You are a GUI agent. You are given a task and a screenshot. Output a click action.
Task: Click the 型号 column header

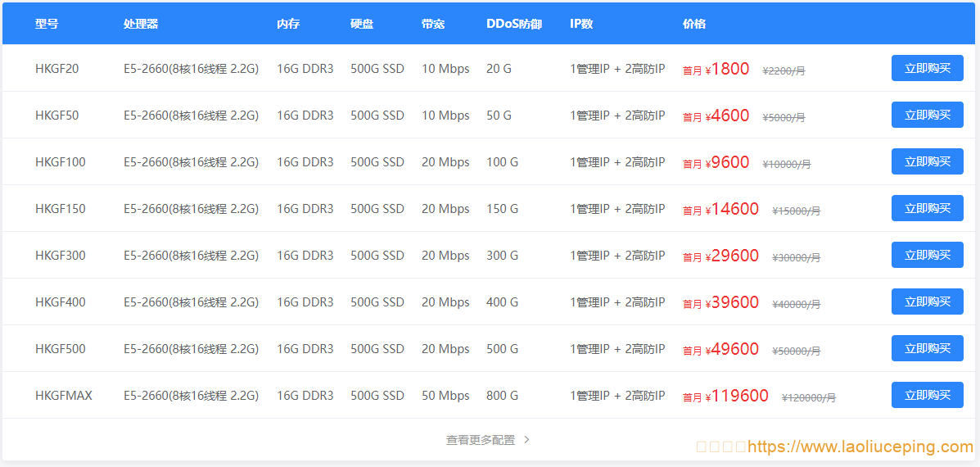point(47,24)
